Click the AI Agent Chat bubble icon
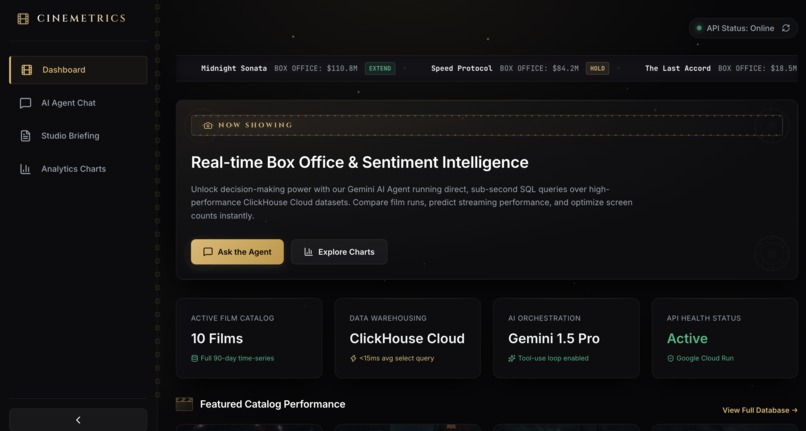 point(25,103)
